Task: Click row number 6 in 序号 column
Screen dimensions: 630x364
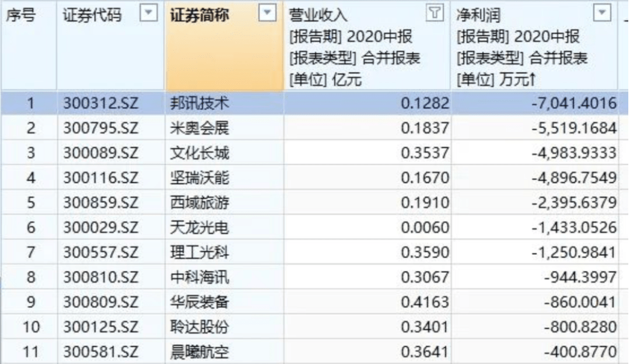Action: pyautogui.click(x=31, y=228)
